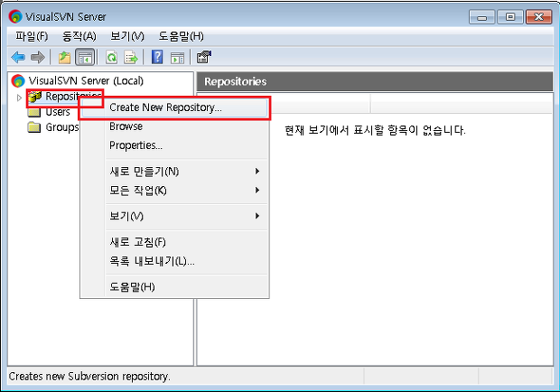Select the Users folder in tree
The image size is (560, 392).
click(x=49, y=112)
